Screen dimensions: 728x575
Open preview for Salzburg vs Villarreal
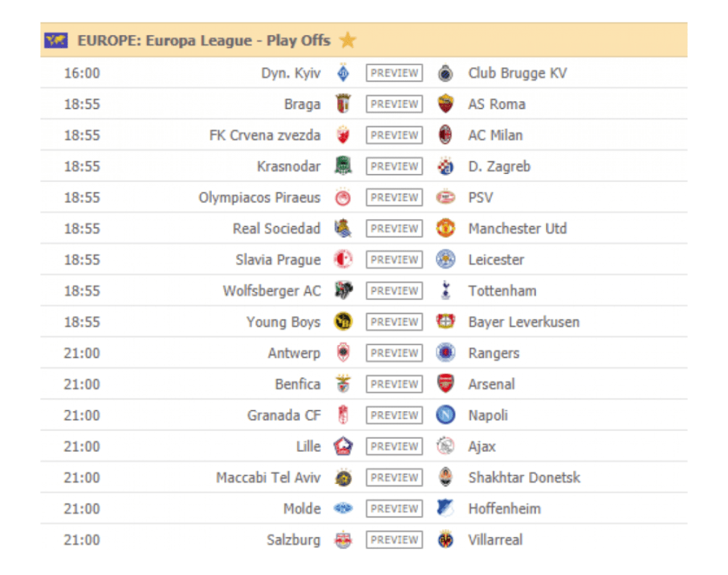[x=394, y=540]
